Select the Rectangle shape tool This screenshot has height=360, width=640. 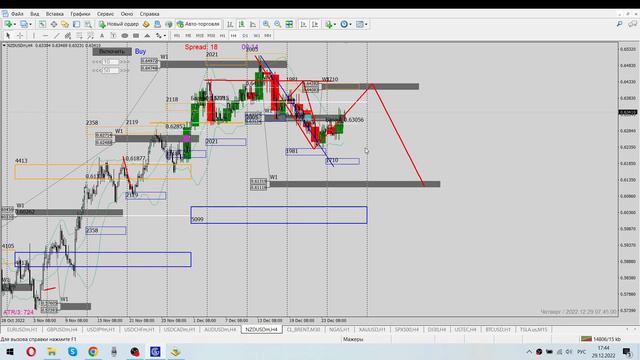pyautogui.click(x=136, y=36)
